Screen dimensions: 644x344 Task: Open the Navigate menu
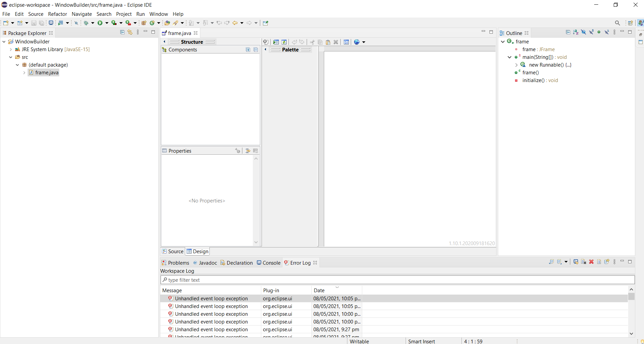[x=82, y=14]
